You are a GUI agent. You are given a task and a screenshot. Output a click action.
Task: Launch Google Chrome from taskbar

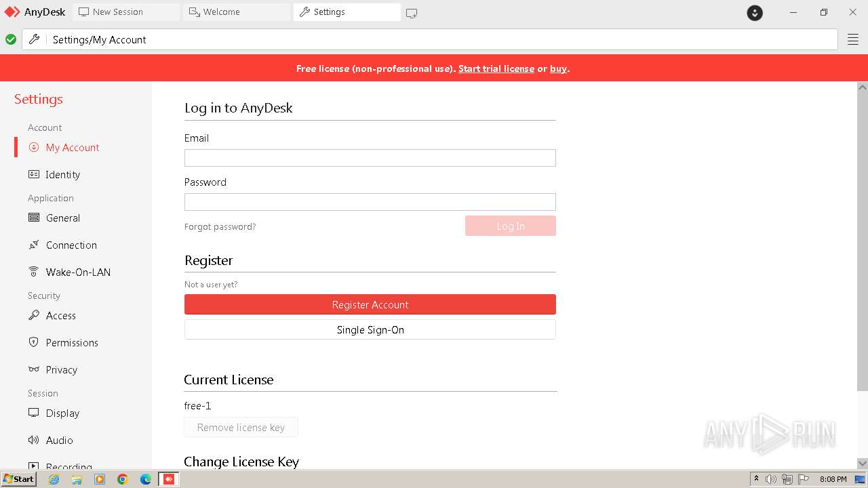123,479
